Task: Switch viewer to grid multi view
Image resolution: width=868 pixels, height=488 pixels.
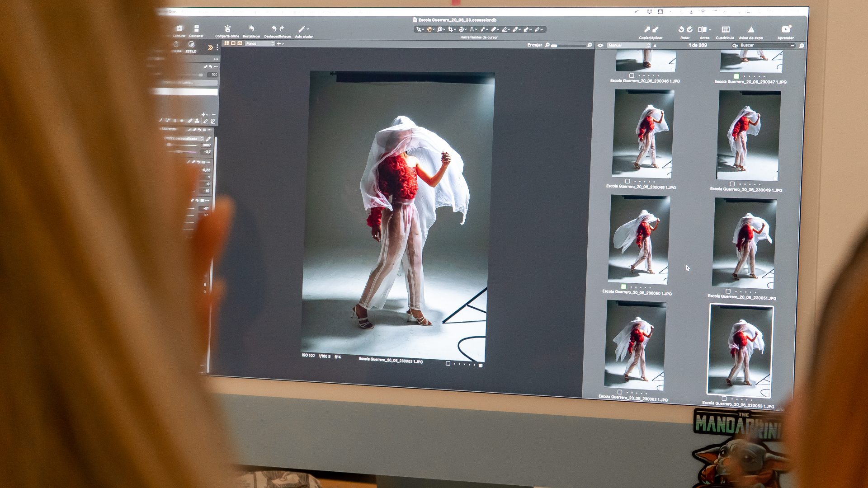Action: click(x=226, y=43)
